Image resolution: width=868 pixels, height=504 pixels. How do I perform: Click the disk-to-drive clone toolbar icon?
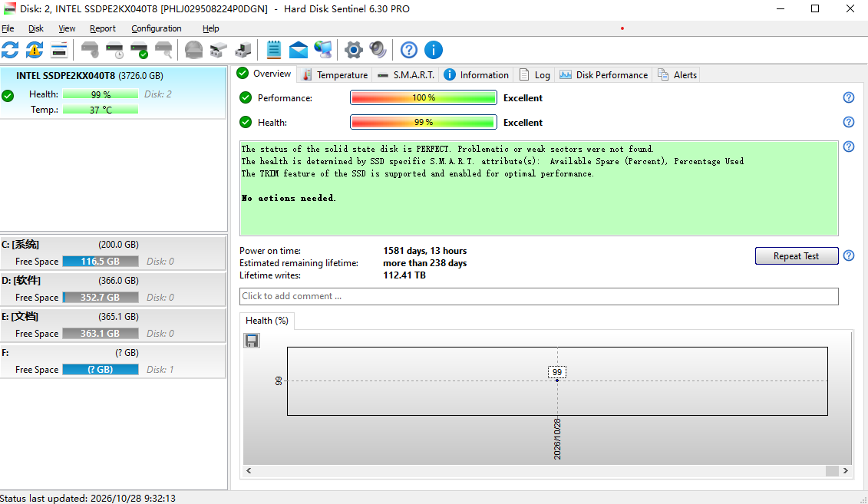[x=218, y=50]
